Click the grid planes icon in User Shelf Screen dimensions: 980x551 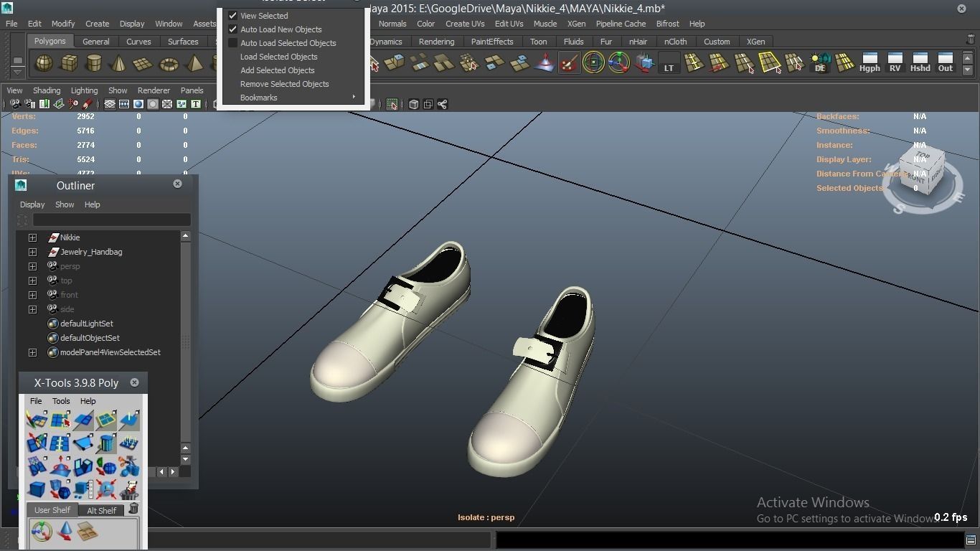(x=88, y=532)
